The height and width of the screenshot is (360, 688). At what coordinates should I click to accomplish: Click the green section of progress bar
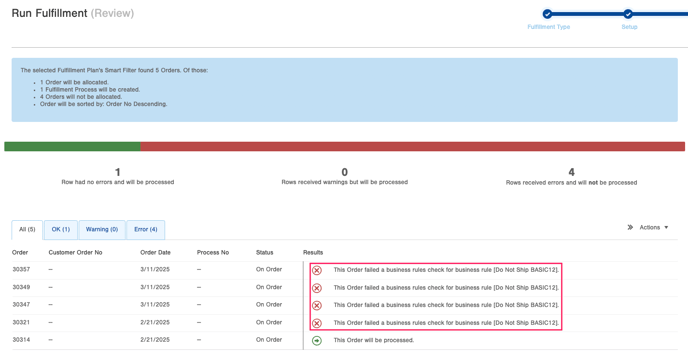72,147
